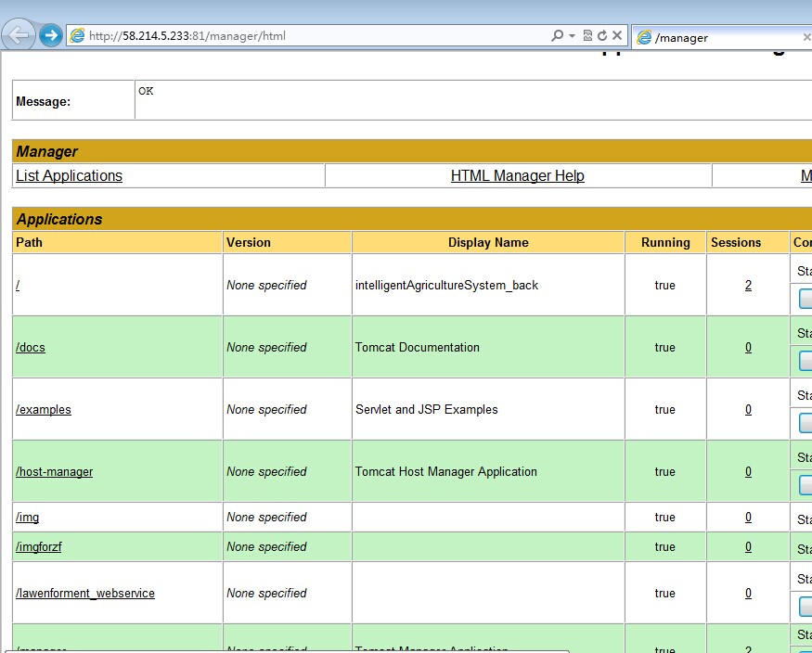Click running value true for /host-manager

(665, 471)
